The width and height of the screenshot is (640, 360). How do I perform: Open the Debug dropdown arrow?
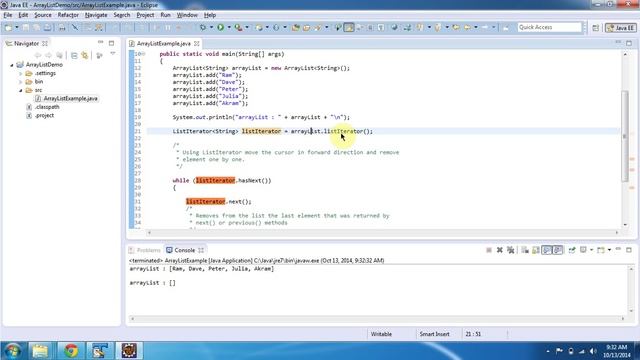click(211, 27)
